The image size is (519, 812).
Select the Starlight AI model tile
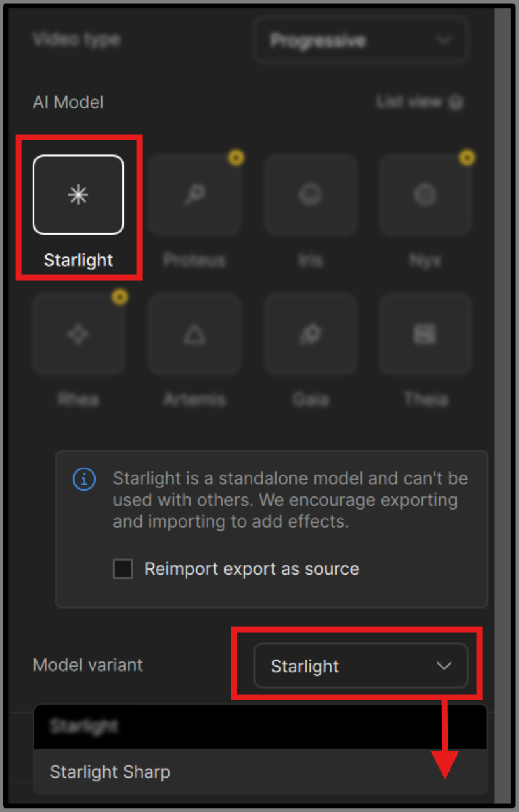78,195
